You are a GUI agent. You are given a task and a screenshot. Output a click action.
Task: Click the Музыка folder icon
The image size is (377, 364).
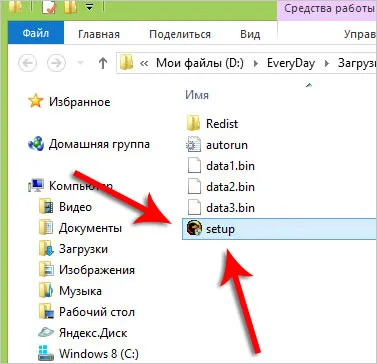46,291
